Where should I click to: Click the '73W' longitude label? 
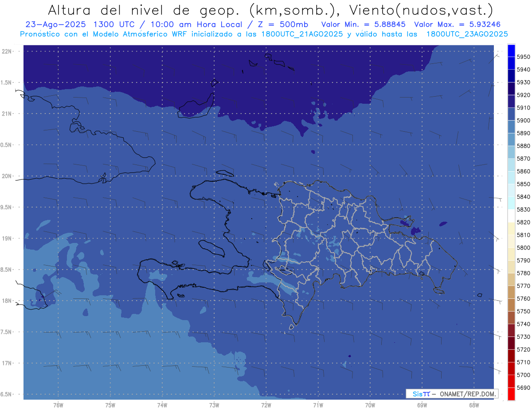coord(214,405)
